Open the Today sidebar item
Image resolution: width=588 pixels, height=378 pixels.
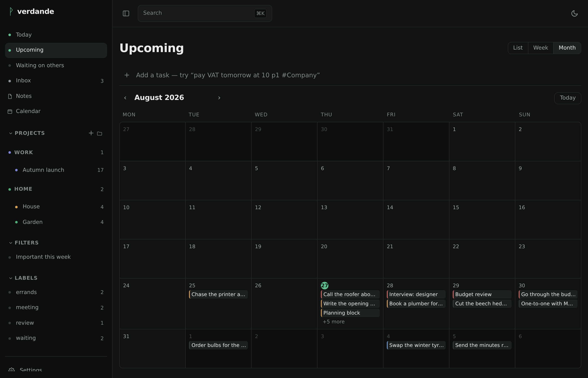56,35
